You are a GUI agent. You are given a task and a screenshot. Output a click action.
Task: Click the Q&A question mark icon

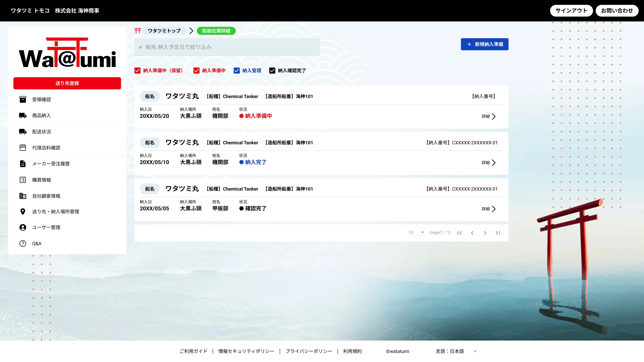23,244
